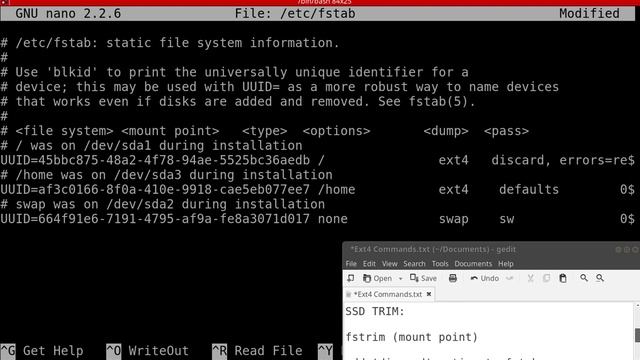Click the '<dump>' column header comment

(446, 131)
